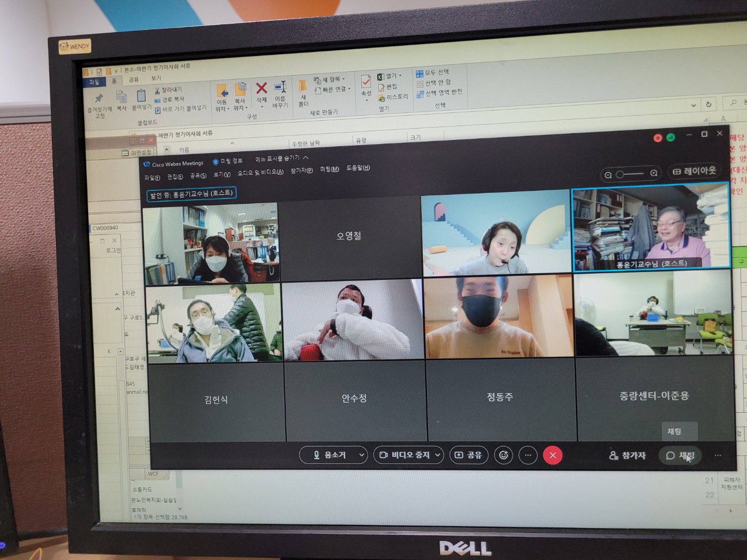
Task: Click Explorer 히스토리 item
Action: 393,97
